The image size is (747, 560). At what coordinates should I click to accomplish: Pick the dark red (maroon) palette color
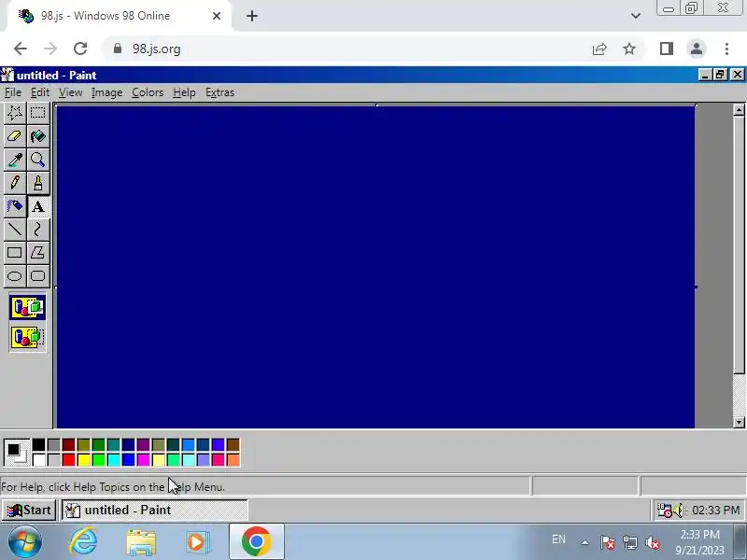[x=68, y=445]
